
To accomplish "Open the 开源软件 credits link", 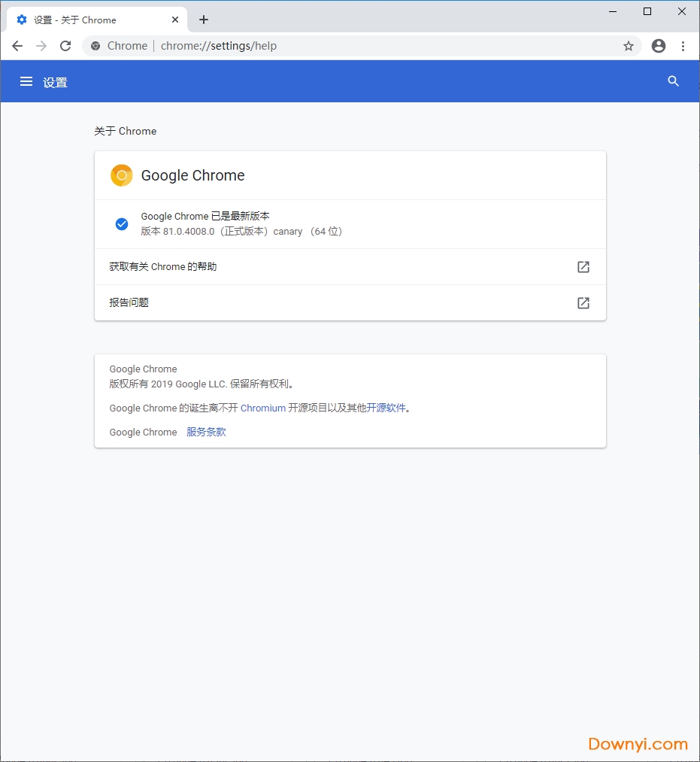I will point(386,408).
